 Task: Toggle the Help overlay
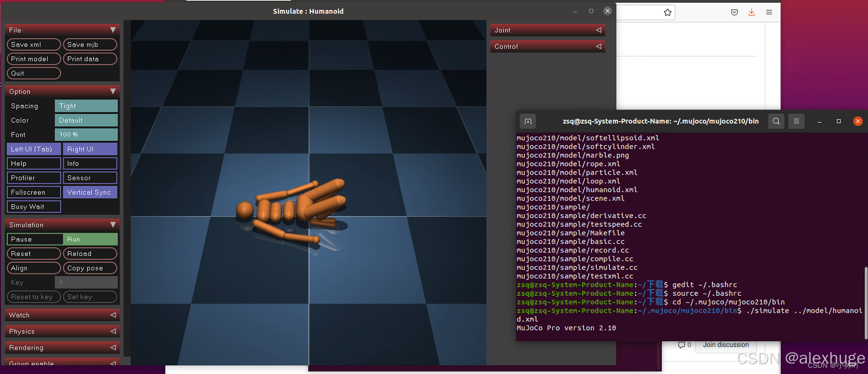coord(34,164)
